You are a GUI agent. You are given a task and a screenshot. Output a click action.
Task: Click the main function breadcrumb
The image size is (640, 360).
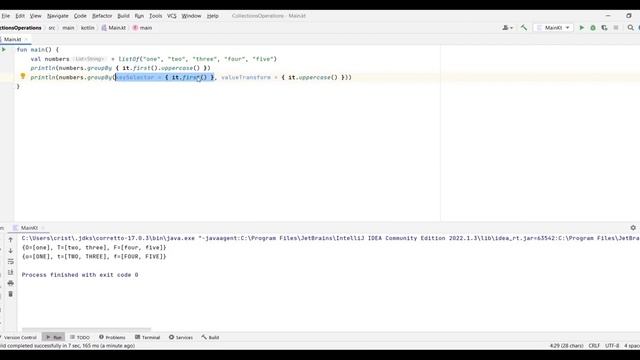pyautogui.click(x=142, y=28)
